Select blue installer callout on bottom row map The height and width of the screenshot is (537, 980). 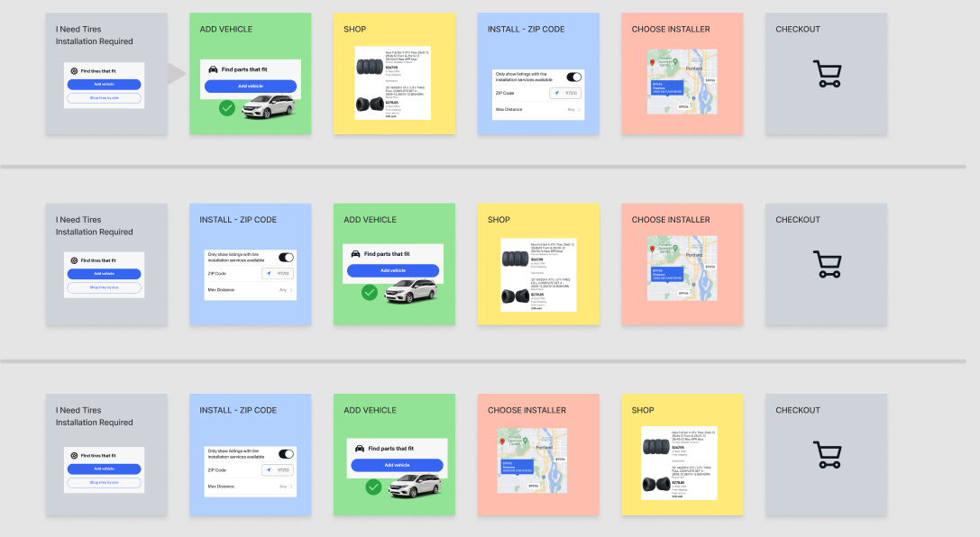(x=517, y=467)
